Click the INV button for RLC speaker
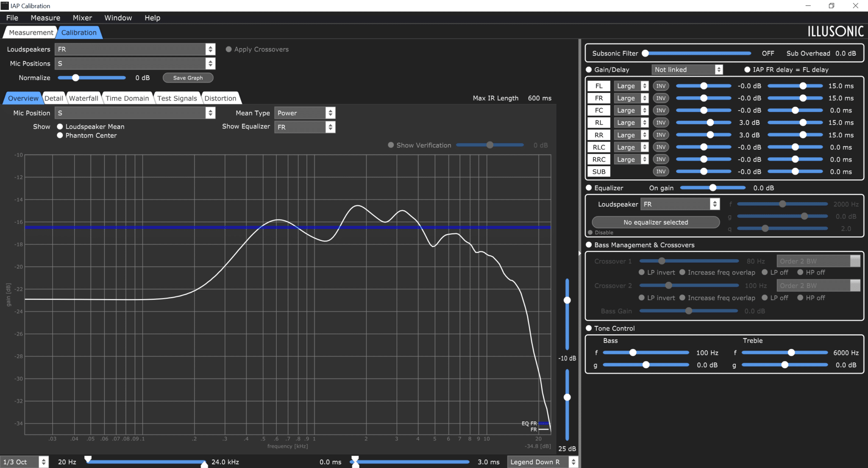Viewport: 868px width, 468px height. 661,147
